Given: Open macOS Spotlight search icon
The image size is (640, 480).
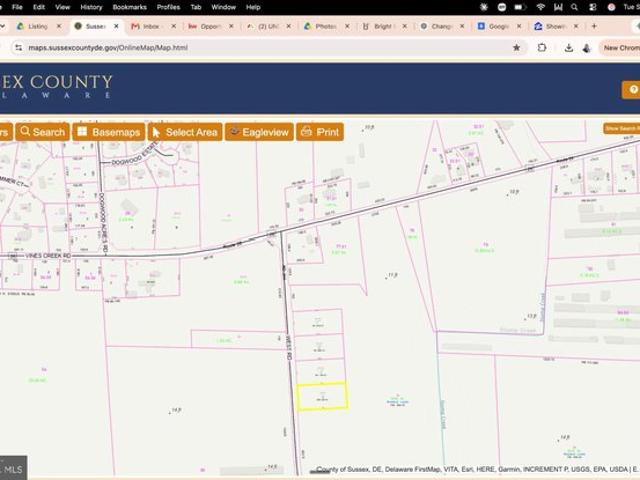Looking at the screenshot, I should [x=574, y=7].
